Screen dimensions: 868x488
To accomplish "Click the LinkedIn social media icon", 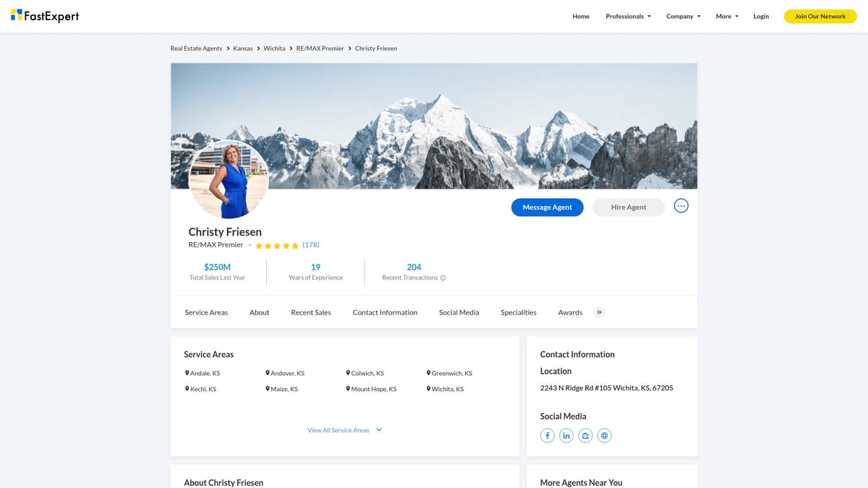I will [566, 435].
